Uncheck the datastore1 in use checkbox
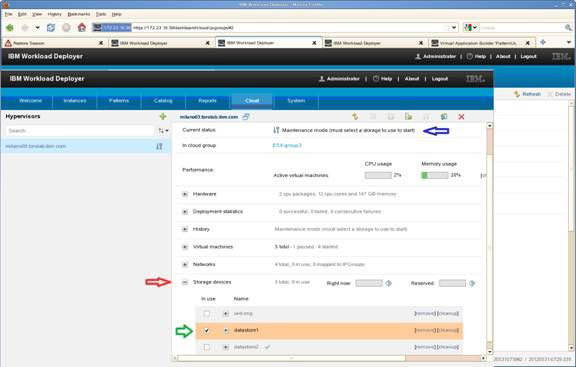This screenshot has width=576, height=367. 207,331
